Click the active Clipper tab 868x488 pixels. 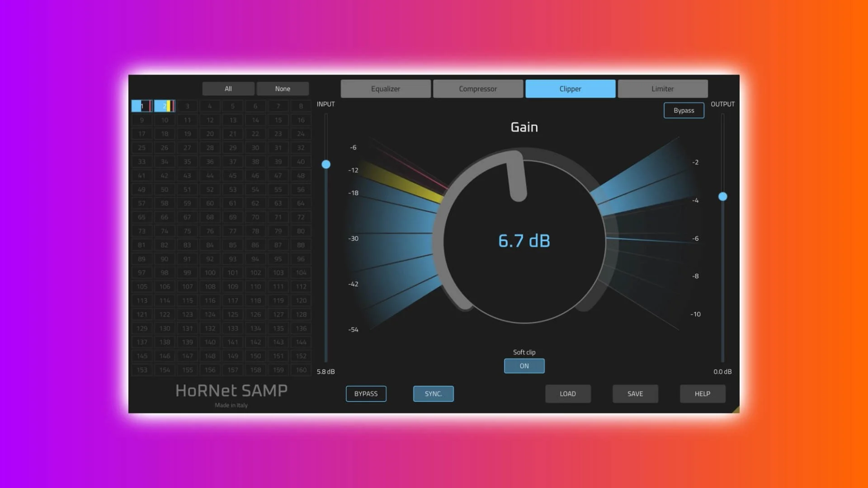[570, 89]
